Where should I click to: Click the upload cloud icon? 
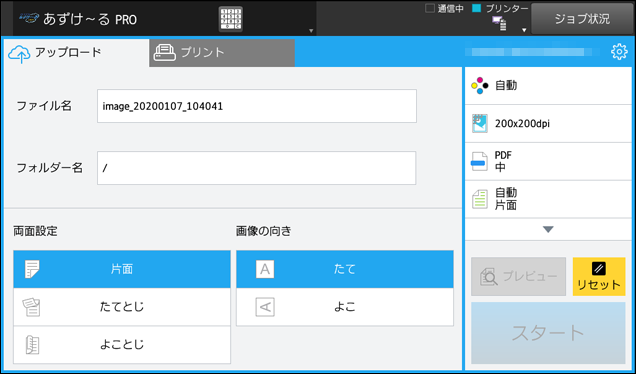pyautogui.click(x=19, y=54)
